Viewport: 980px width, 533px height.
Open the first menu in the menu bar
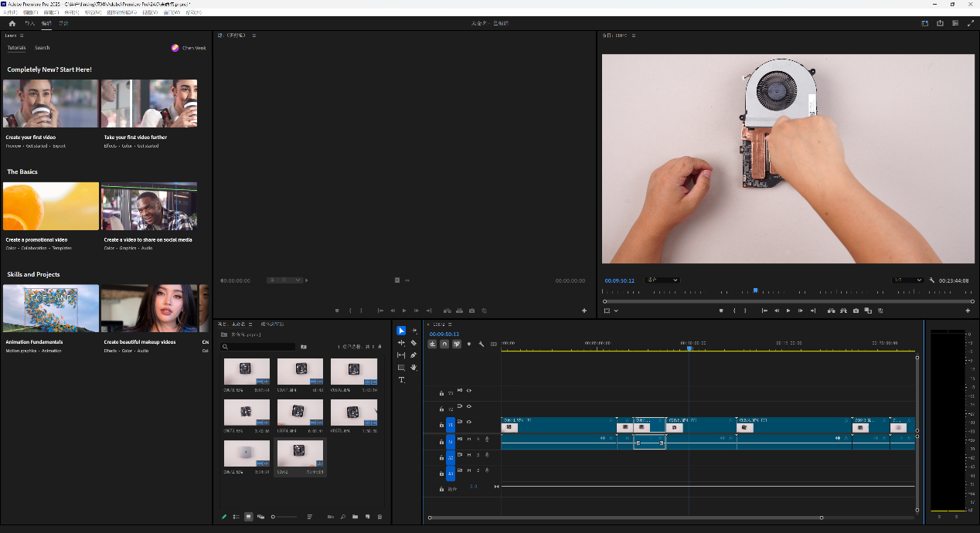(x=9, y=13)
